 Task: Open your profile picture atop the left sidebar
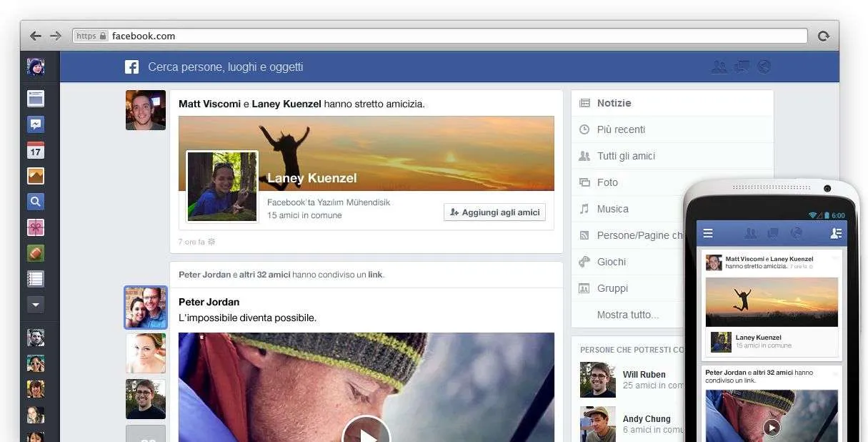pyautogui.click(x=36, y=67)
